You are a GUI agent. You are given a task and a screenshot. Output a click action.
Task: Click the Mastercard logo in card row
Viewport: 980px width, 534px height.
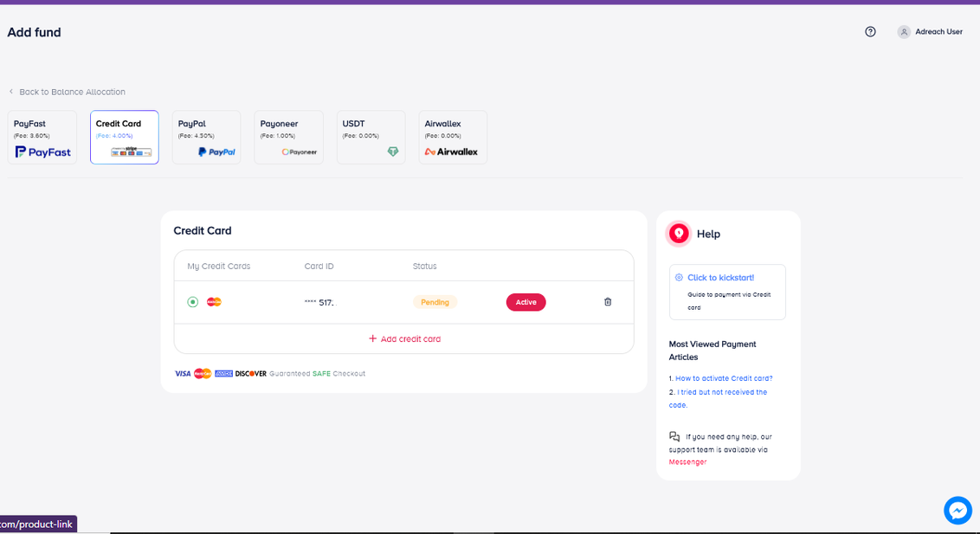pyautogui.click(x=215, y=302)
